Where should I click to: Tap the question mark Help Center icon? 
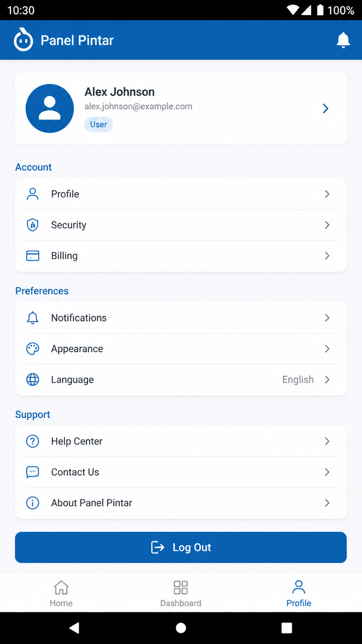pos(33,441)
